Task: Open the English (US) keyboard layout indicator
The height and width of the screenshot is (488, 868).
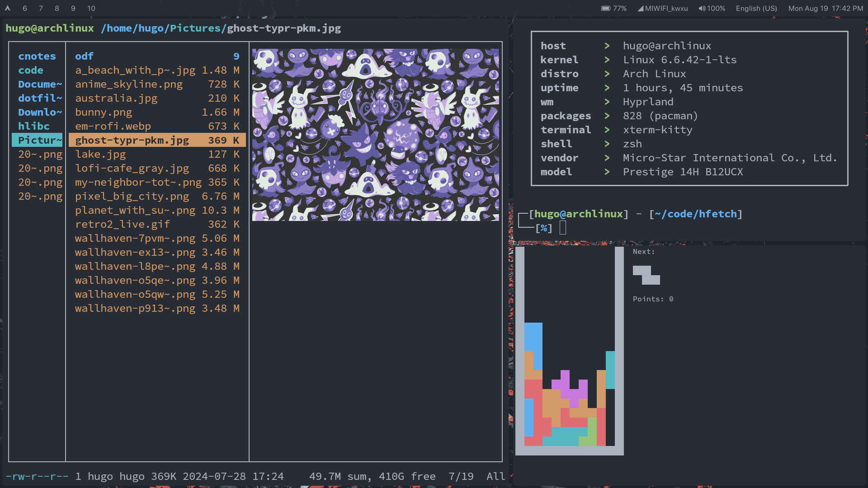Action: [x=756, y=8]
